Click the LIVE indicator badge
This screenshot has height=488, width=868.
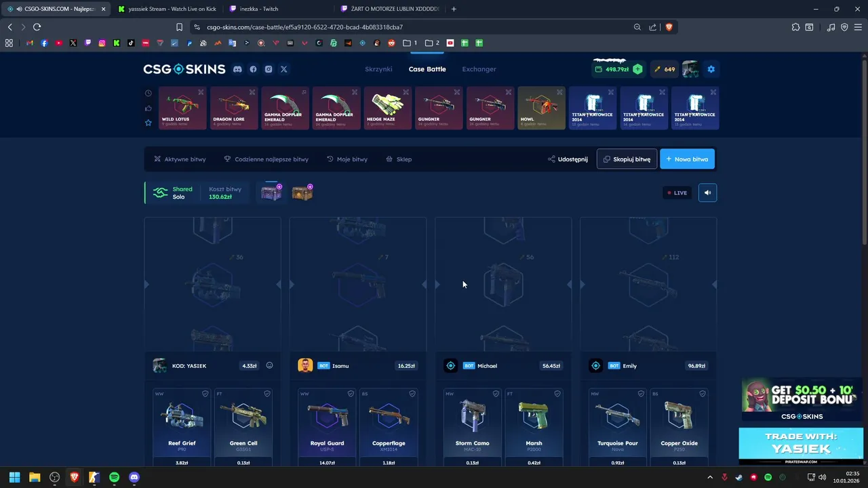[x=677, y=192]
